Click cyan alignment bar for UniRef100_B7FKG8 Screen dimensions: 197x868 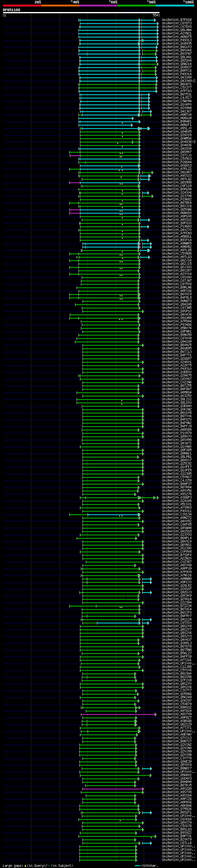117,20
